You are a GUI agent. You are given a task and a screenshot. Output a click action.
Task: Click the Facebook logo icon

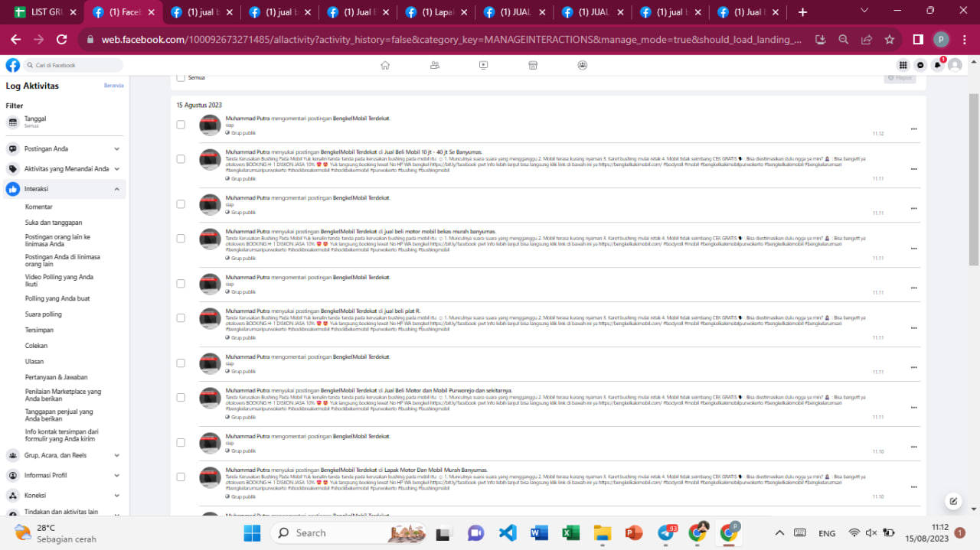click(x=12, y=65)
